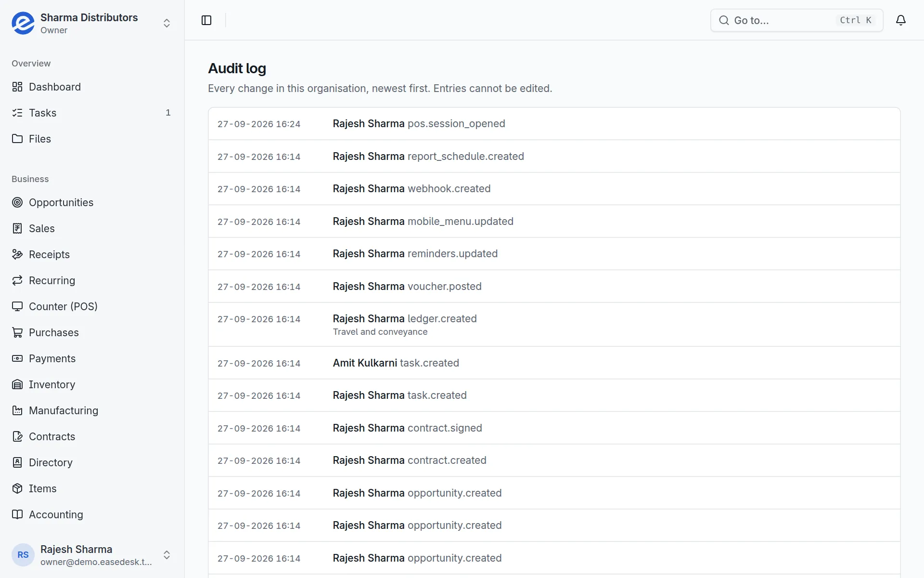This screenshot has width=924, height=578.
Task: Expand the Rajesh Sharma user menu chevron
Action: tap(167, 555)
